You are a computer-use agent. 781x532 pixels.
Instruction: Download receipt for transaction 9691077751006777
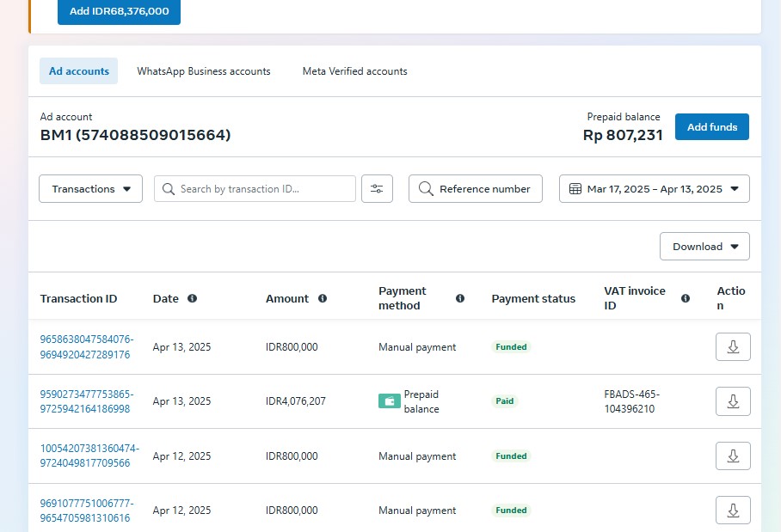coord(733,511)
